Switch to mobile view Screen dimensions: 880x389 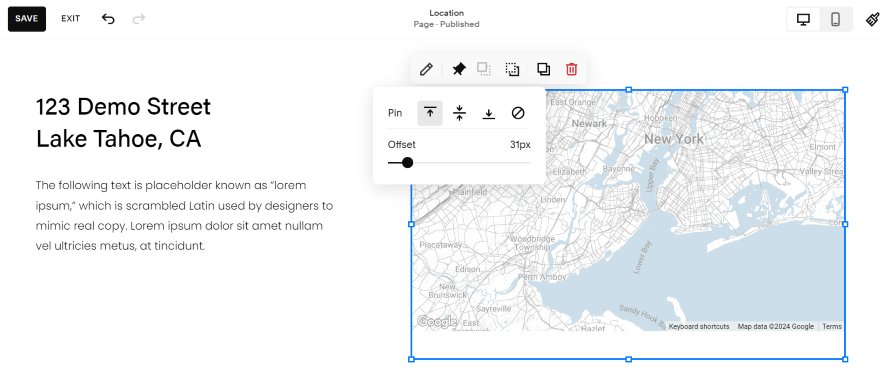click(835, 20)
